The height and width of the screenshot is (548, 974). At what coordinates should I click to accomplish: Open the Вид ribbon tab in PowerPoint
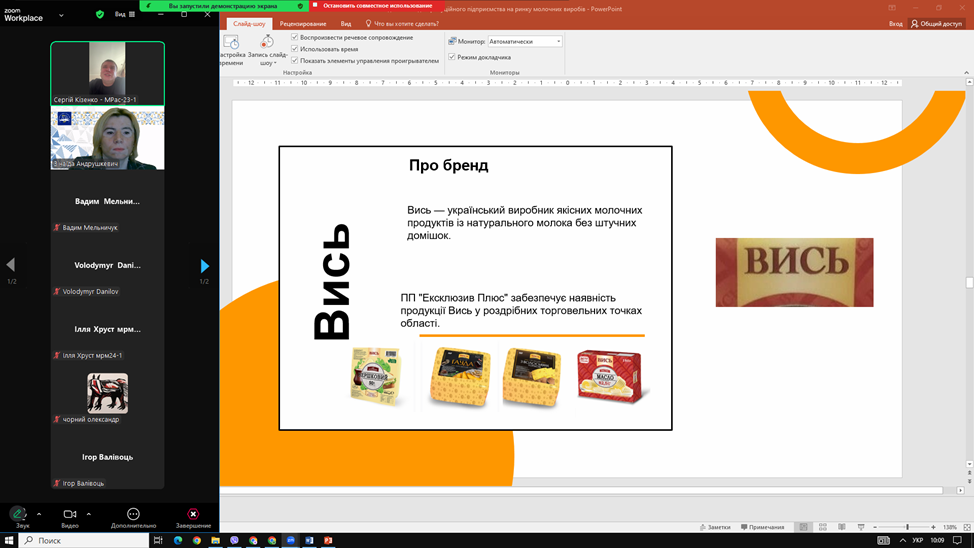pyautogui.click(x=346, y=24)
